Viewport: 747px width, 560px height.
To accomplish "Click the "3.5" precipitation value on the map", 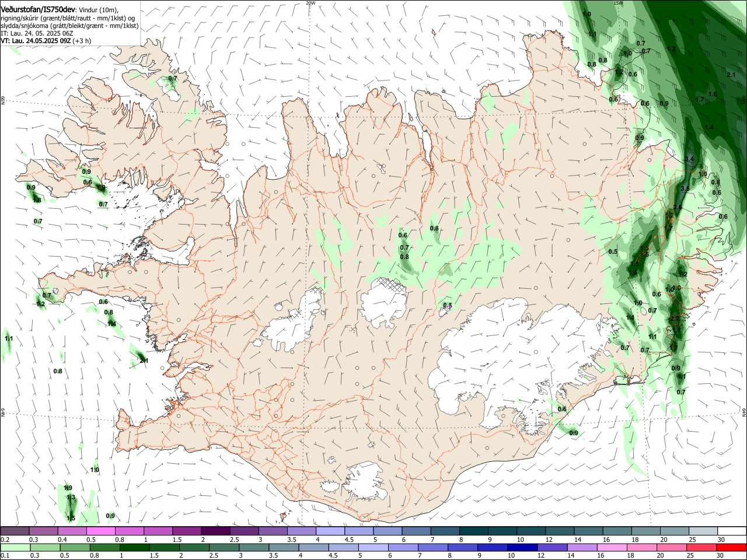I will (685, 188).
